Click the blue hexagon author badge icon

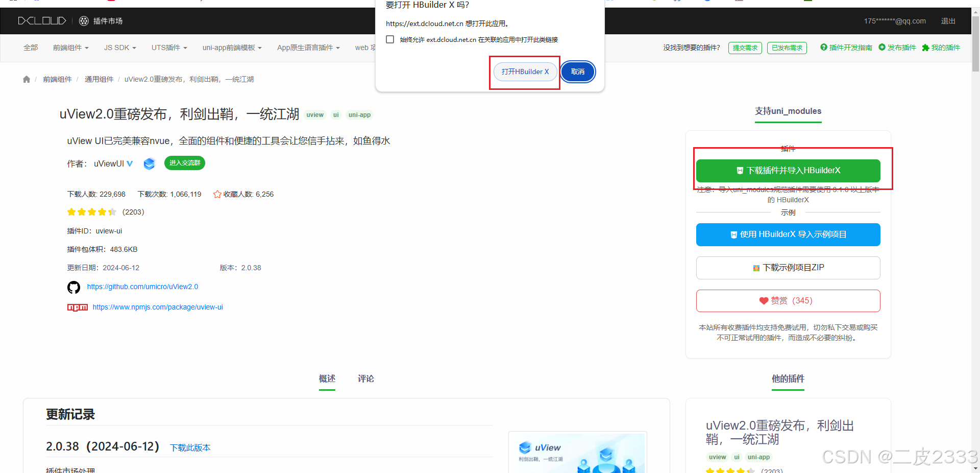149,163
